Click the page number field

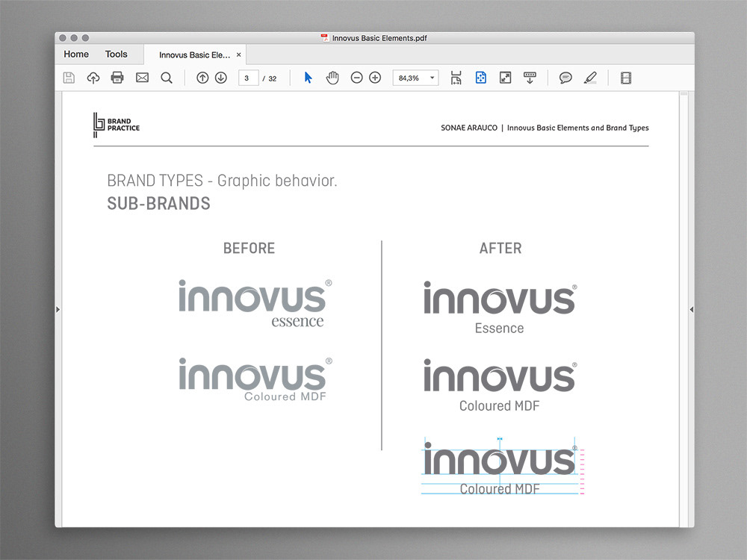pos(248,78)
